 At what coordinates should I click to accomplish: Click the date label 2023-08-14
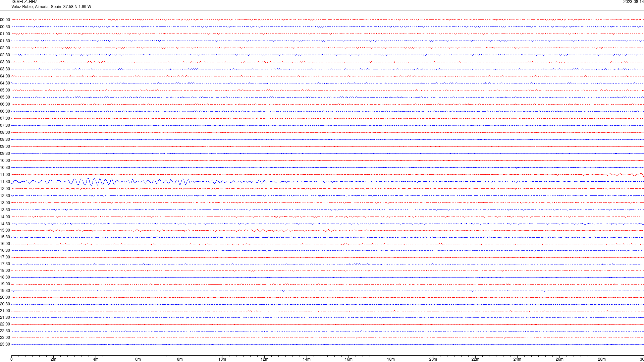633,2
